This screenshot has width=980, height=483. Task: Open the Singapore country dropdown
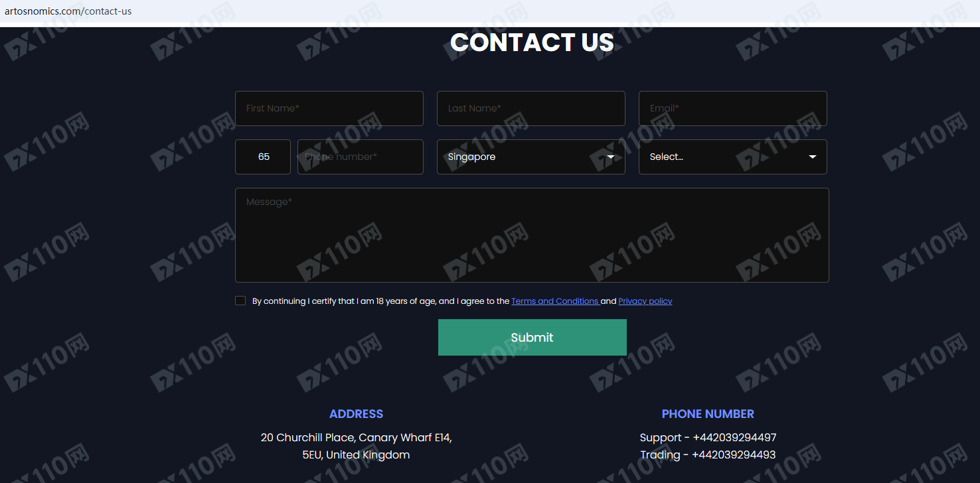531,157
